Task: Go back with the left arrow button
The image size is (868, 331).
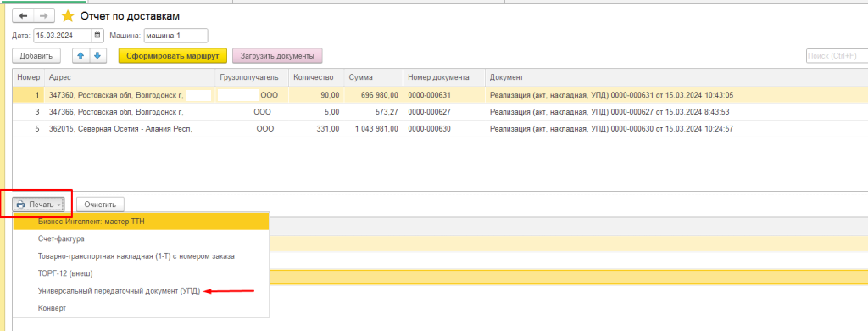Action: coord(23,15)
